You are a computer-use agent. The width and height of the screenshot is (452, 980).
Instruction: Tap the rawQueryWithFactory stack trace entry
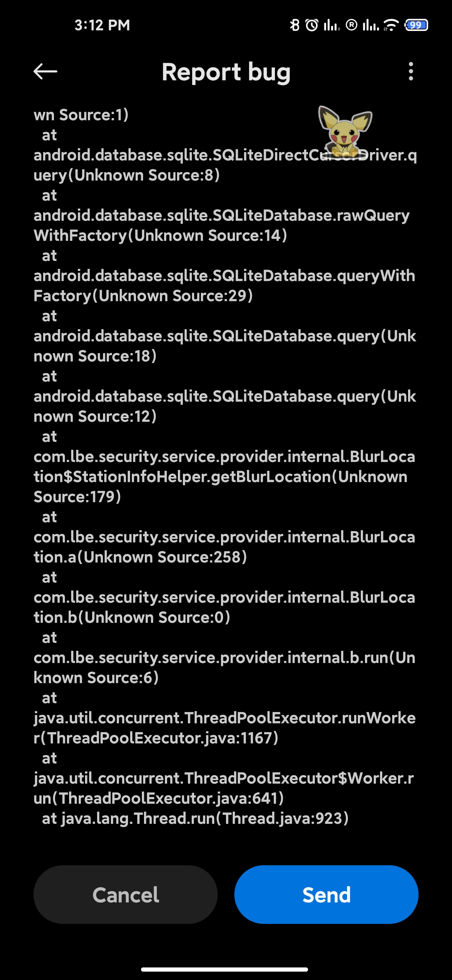point(222,225)
